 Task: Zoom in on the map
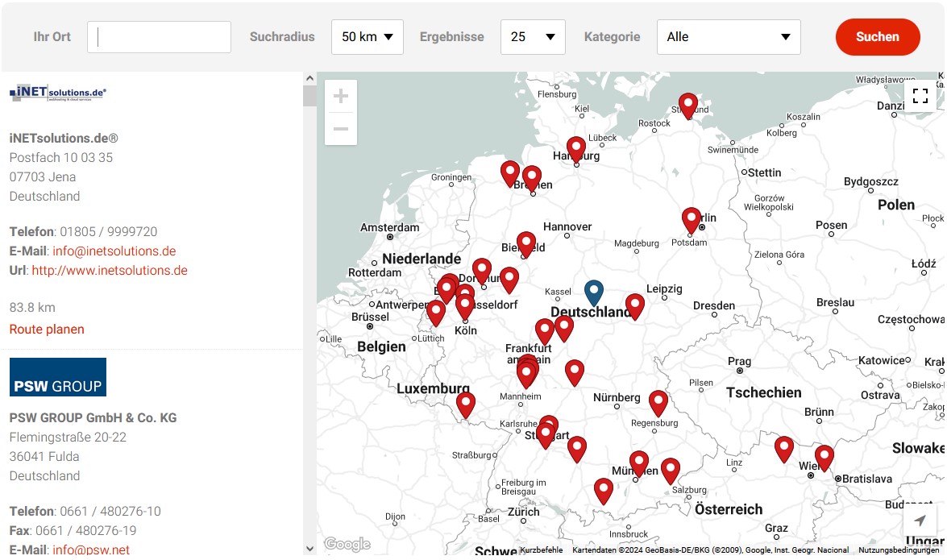(x=341, y=97)
